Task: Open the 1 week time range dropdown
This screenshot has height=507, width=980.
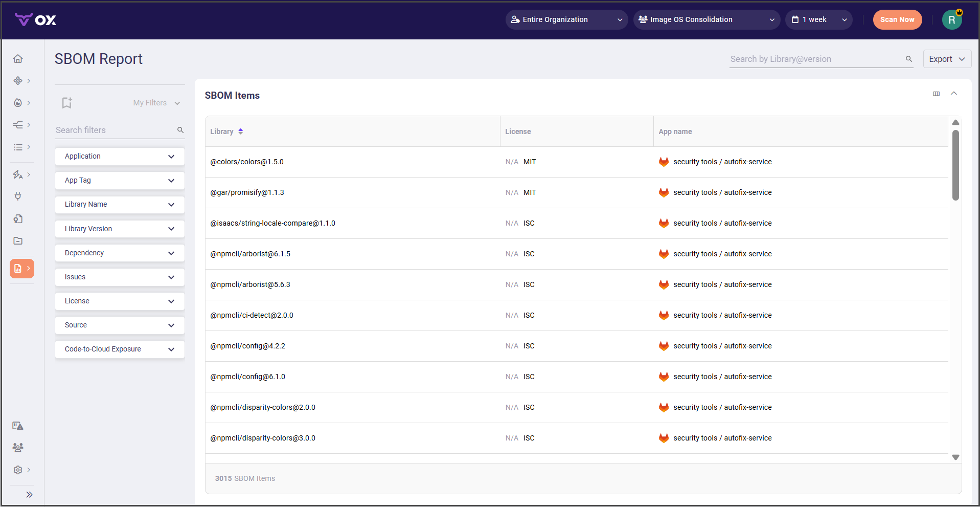Action: tap(818, 20)
